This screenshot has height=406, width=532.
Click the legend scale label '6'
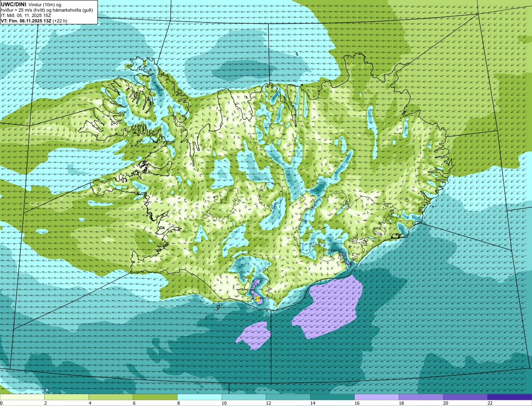pos(134,403)
